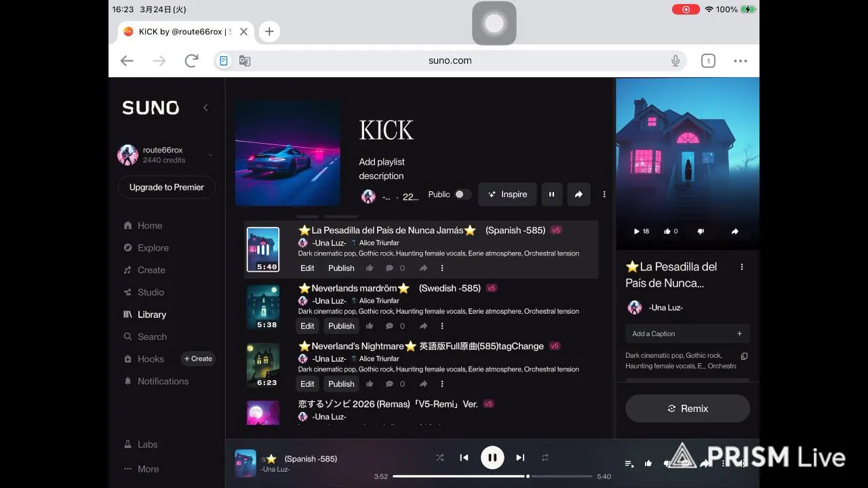
Task: Skip to previous track in bottom player
Action: [x=464, y=458]
